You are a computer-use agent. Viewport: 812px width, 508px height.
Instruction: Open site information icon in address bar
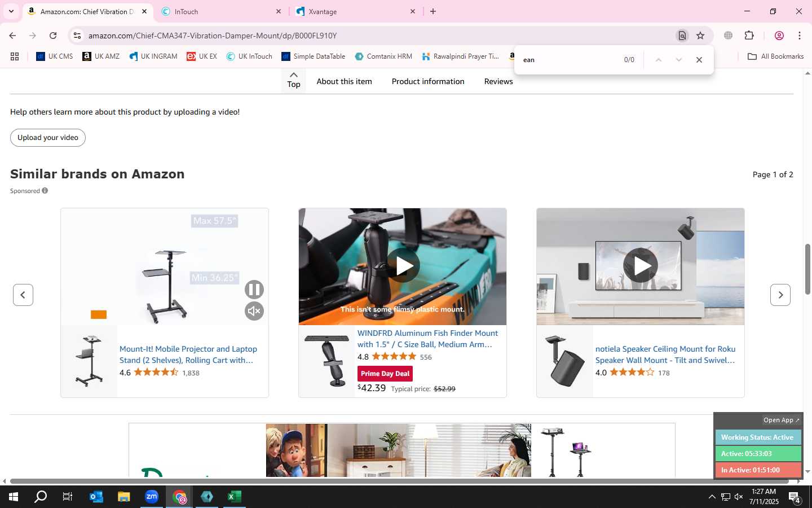click(x=77, y=36)
